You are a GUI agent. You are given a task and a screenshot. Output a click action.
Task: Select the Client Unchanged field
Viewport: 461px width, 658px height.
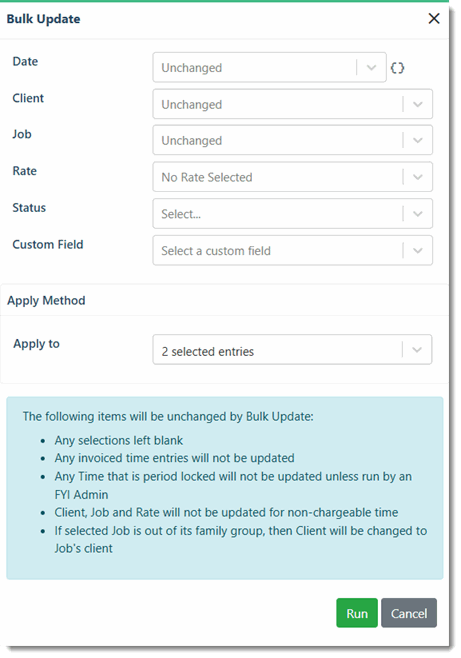point(292,104)
